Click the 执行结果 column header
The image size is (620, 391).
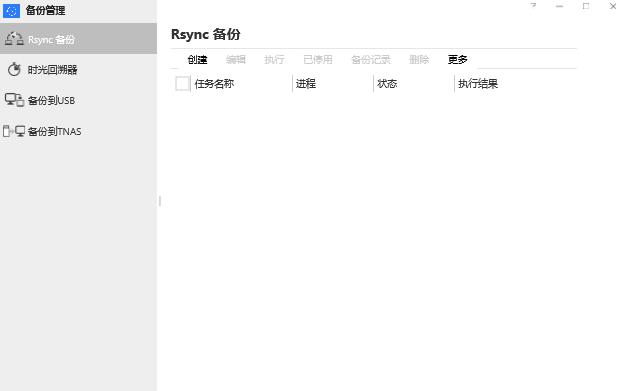point(478,83)
